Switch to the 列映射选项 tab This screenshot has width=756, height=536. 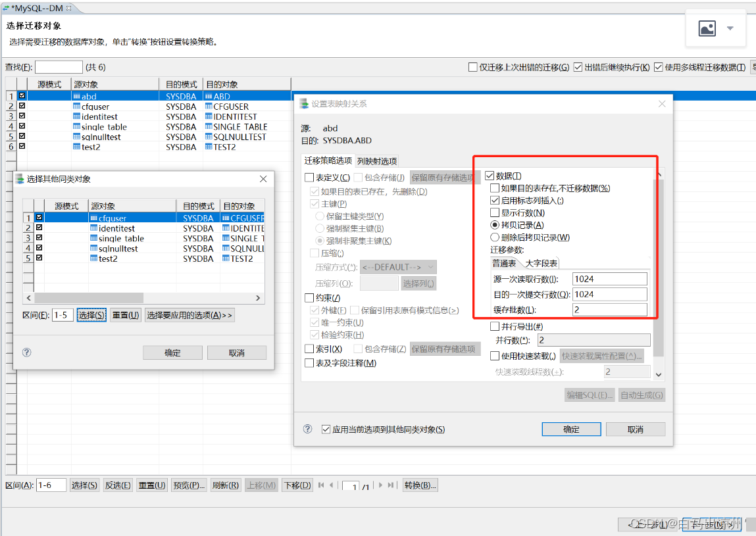(x=378, y=160)
